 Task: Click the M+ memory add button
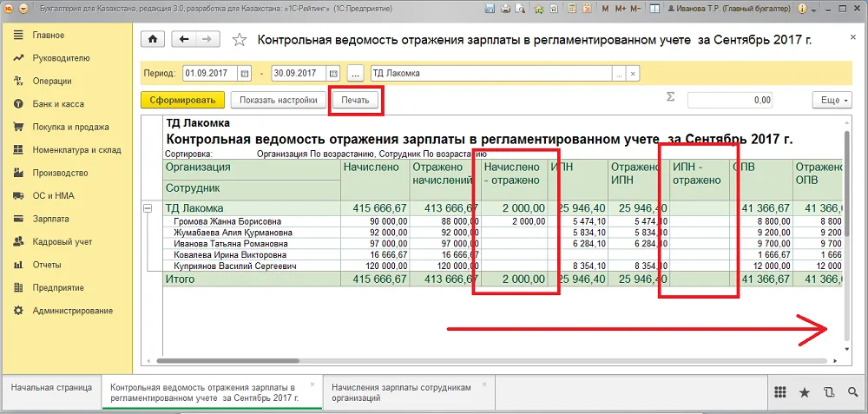point(621,9)
